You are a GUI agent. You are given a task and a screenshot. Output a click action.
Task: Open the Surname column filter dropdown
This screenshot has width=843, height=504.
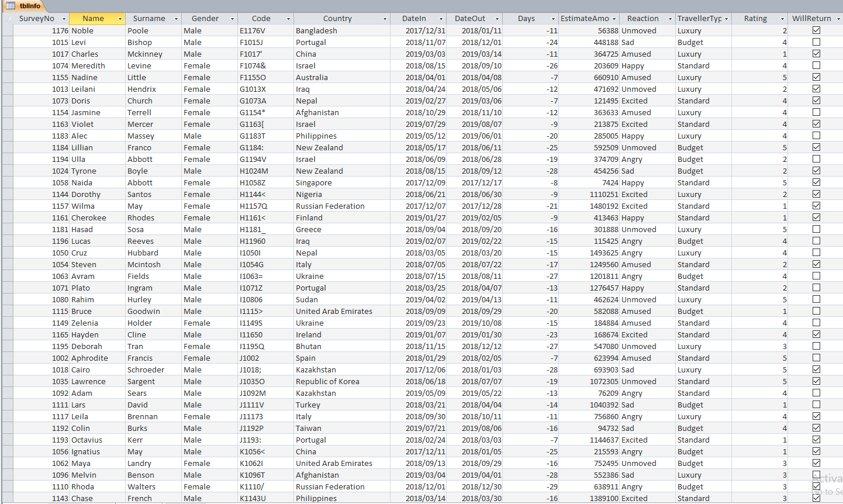[176, 19]
